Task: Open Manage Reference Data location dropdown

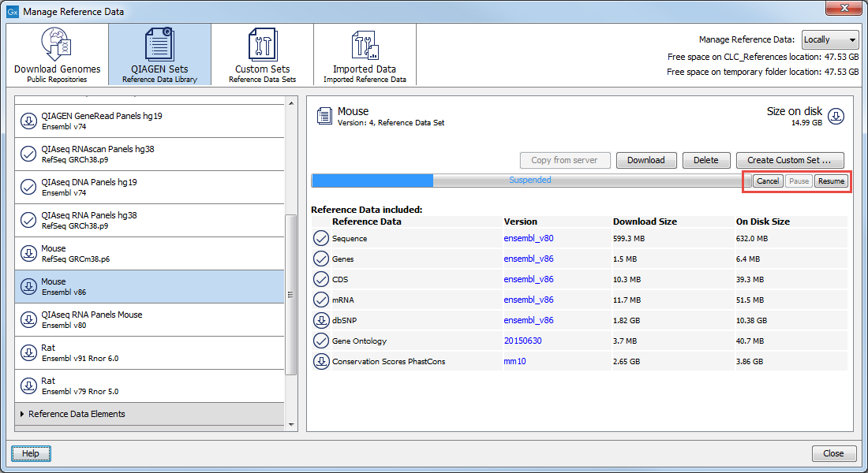Action: [x=830, y=40]
